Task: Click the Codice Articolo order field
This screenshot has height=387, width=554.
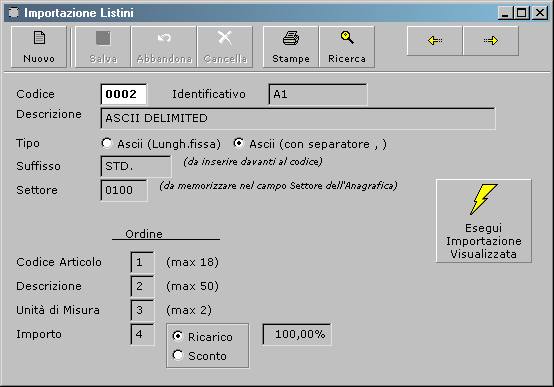Action: point(142,262)
